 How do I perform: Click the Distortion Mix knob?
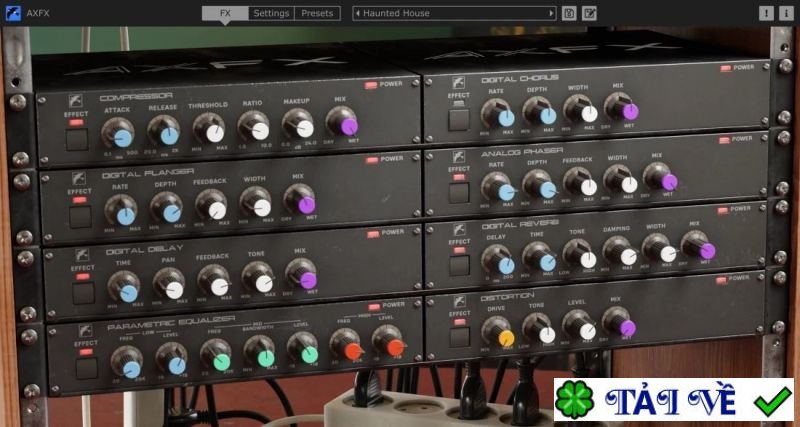[x=619, y=323]
